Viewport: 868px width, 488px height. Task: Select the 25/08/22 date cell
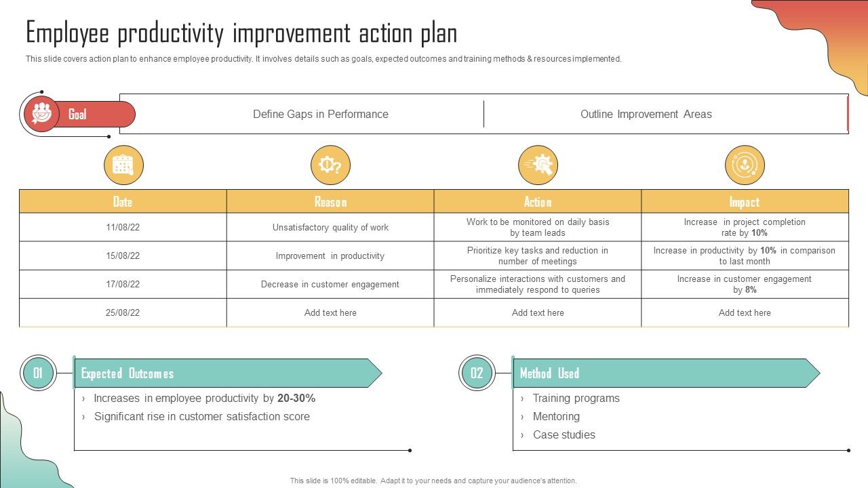(x=123, y=313)
